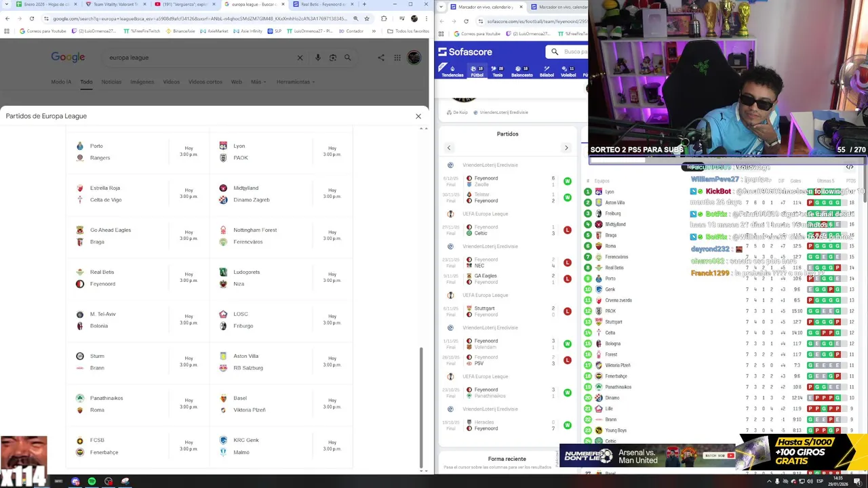
Task: Open Windows notification center icon
Action: point(859,481)
